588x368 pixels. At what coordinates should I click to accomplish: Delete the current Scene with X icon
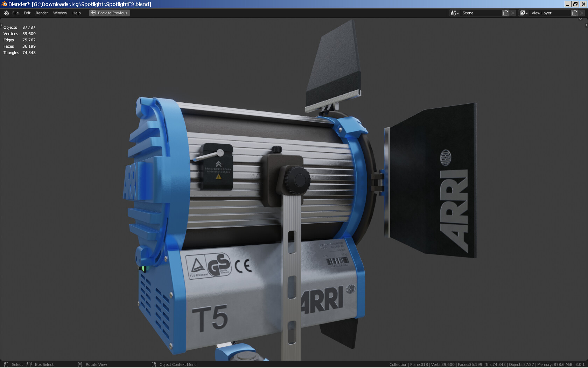(x=513, y=13)
